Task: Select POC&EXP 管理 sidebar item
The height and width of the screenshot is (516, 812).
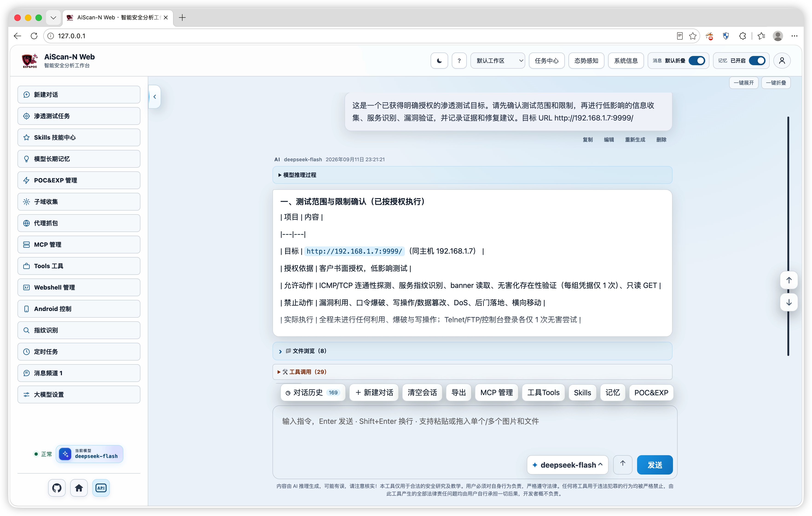Action: click(x=79, y=180)
